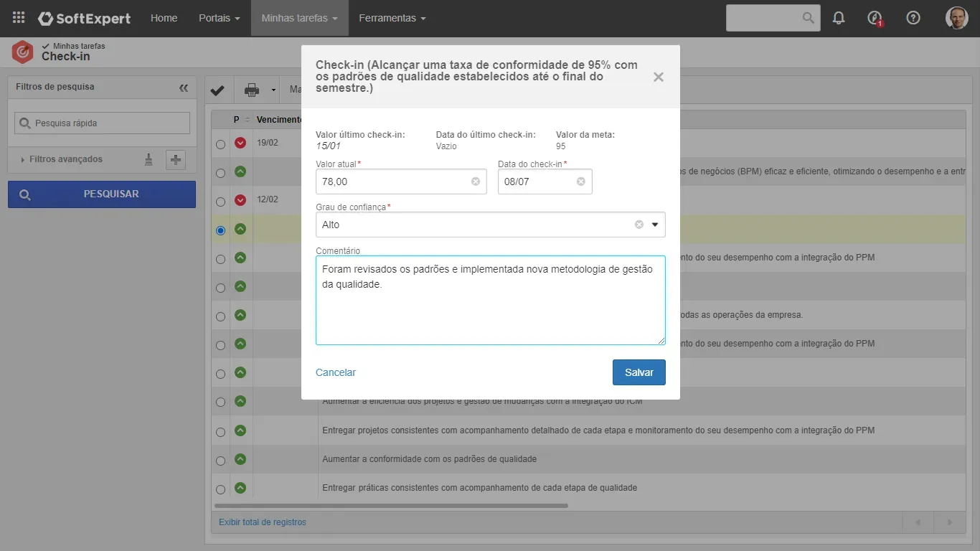Viewport: 980px width, 551px height.
Task: Click the notifications bell icon
Action: pos(839,18)
